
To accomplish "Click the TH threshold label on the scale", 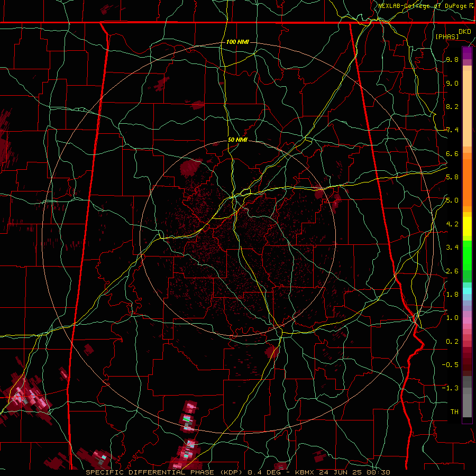I will [454, 412].
